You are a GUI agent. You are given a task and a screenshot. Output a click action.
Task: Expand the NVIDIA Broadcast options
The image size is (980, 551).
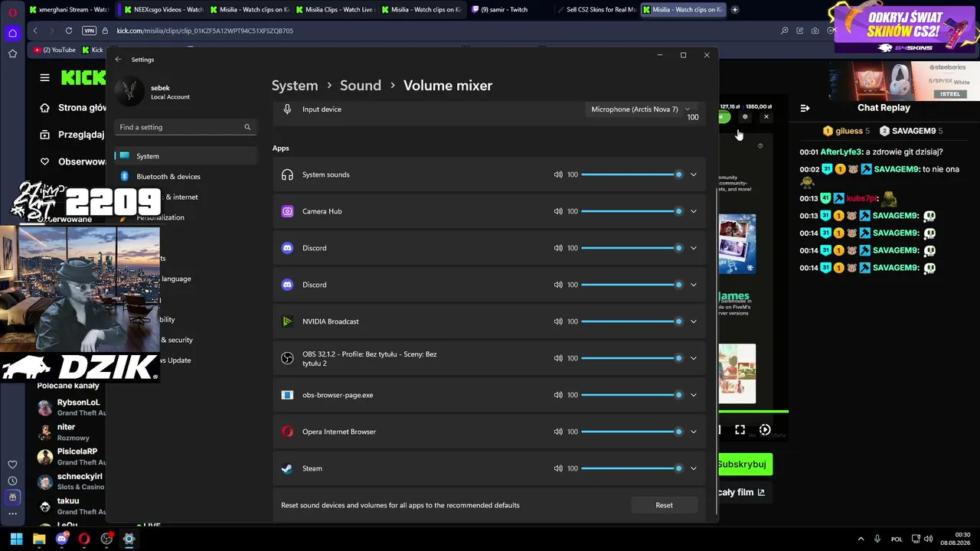coord(694,321)
